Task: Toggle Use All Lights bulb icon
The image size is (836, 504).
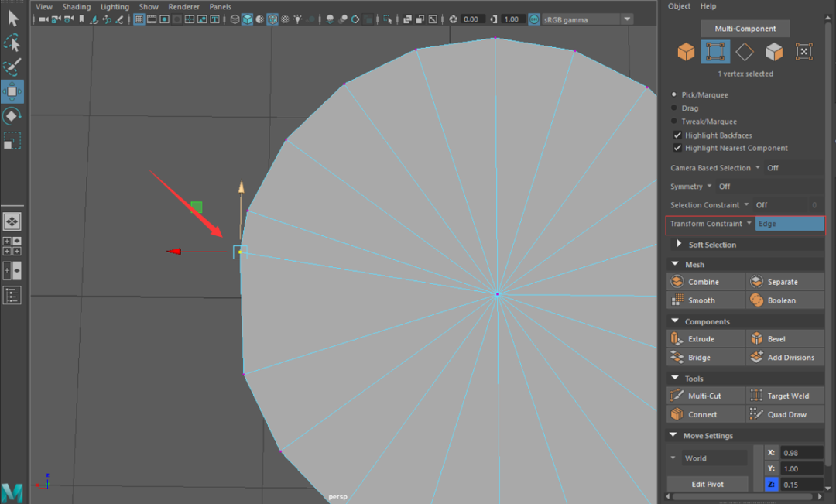Action: pos(297,19)
